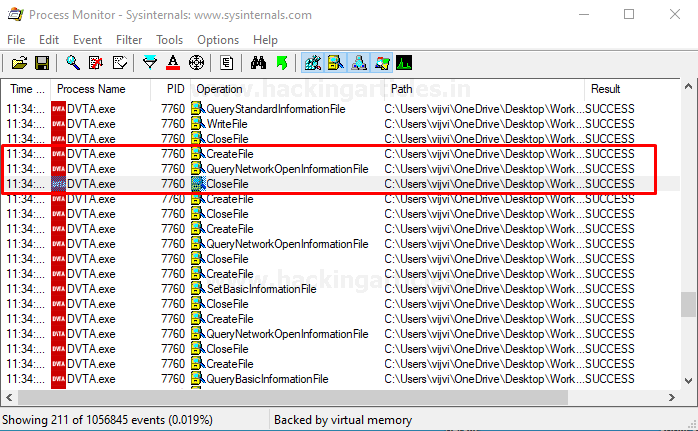Click SUCCESS result in the WriteFile row
This screenshot has width=698, height=431.
609,124
